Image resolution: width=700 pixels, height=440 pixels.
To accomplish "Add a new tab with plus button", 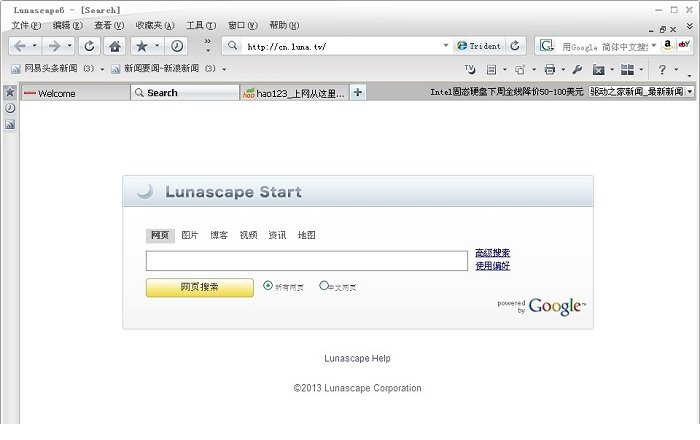I will pos(358,92).
